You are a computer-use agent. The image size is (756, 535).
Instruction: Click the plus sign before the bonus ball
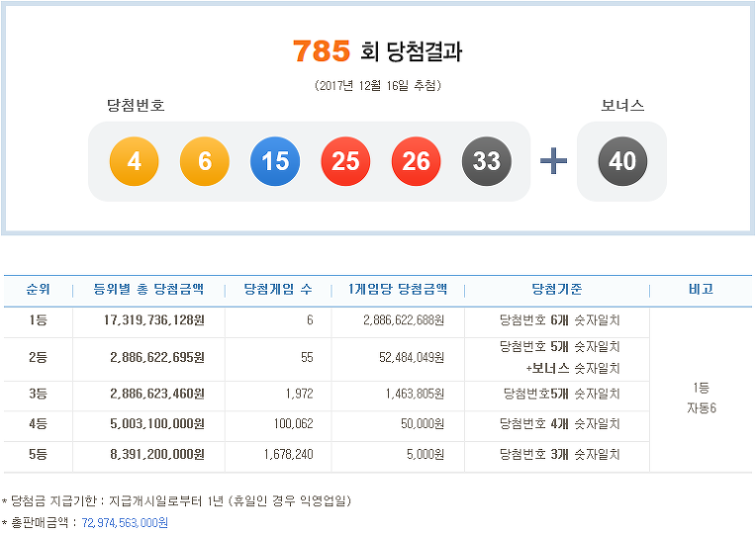[554, 161]
